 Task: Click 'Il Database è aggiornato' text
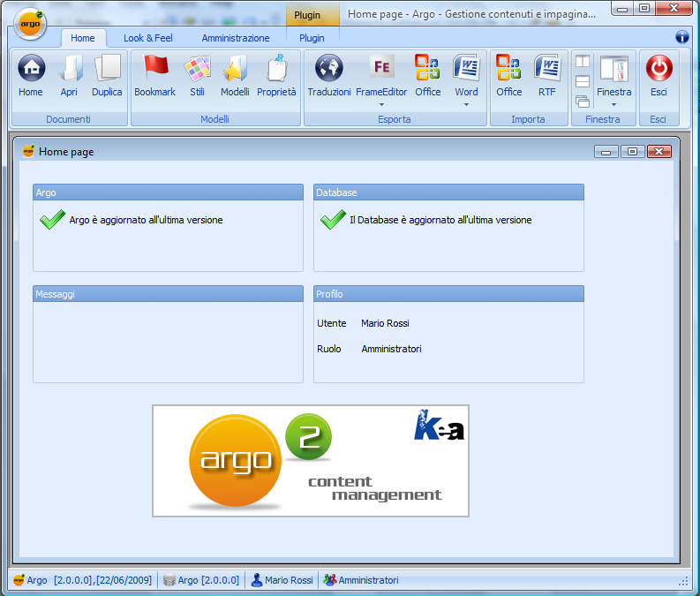[x=440, y=220]
